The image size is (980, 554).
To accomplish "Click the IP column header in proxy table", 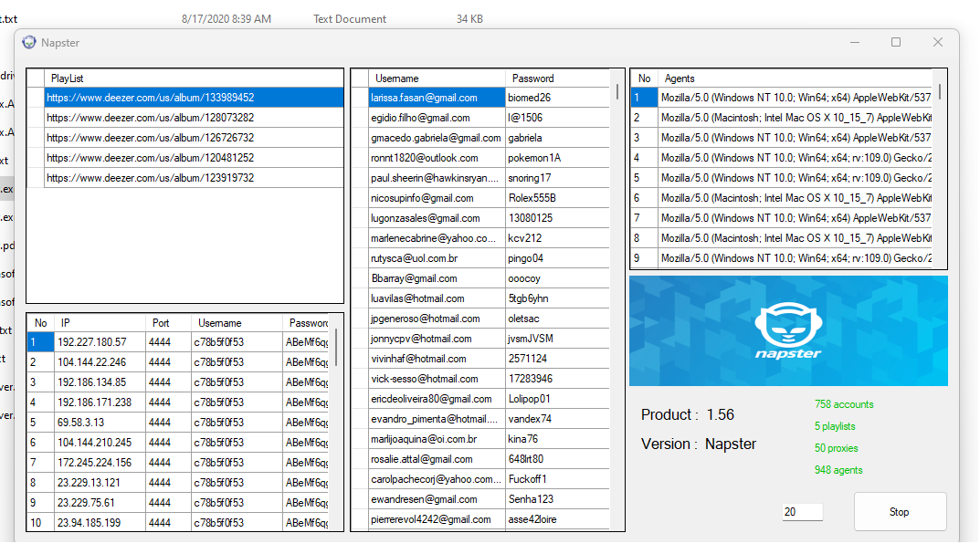I will tap(100, 323).
